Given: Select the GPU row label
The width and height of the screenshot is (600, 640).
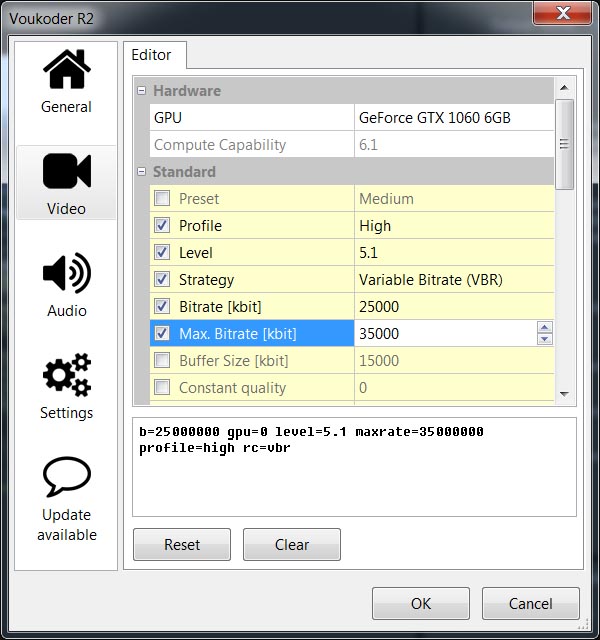Looking at the screenshot, I should (168, 118).
